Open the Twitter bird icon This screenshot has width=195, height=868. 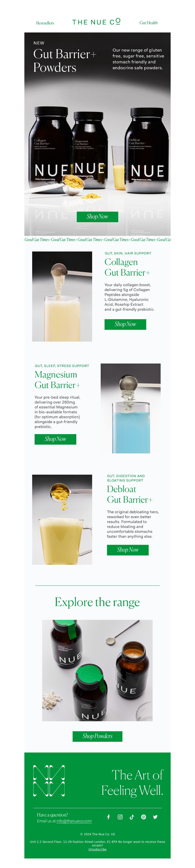pos(155,817)
